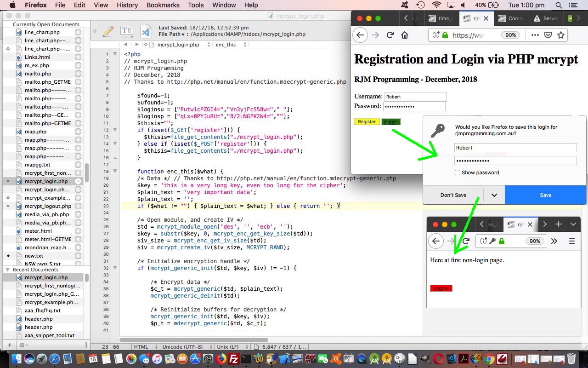
Task: Switch to the Server tab in top Firefox
Action: coord(546,18)
